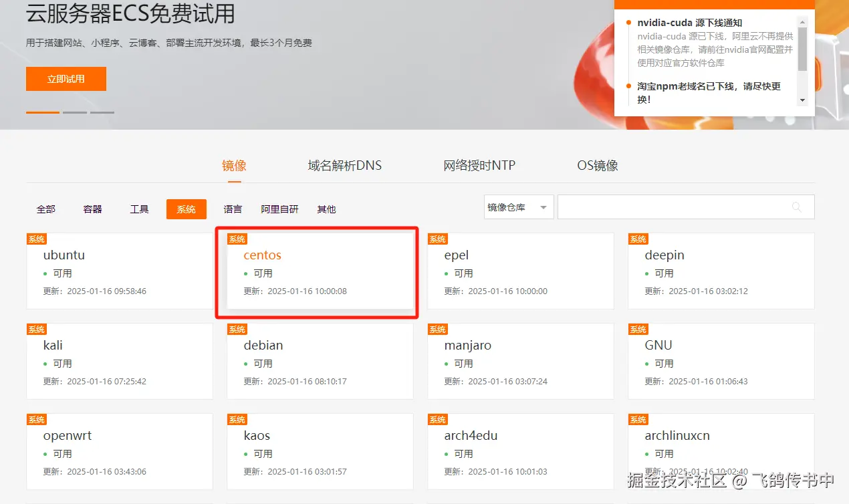Select the third banner carousel indicator
The width and height of the screenshot is (849, 504).
point(102,112)
